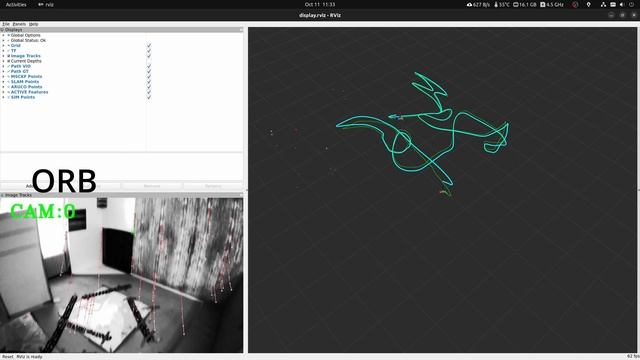
Task: Click the SLAM Points display type icon
Action: (x=9, y=82)
